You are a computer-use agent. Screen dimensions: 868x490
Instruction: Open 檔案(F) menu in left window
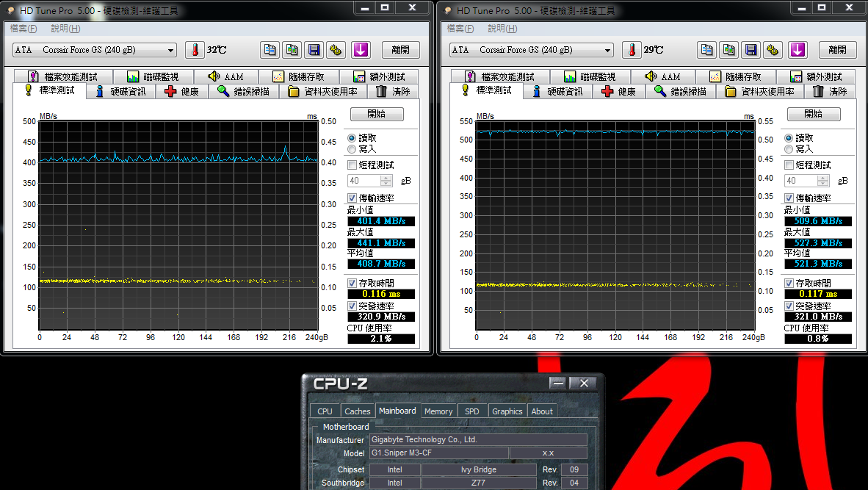(23, 28)
